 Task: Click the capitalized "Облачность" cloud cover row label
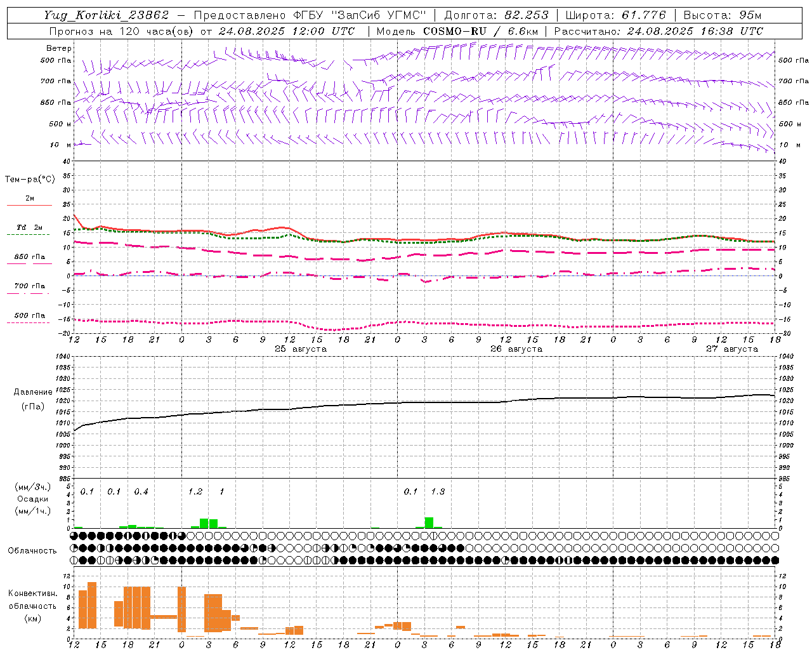32,551
